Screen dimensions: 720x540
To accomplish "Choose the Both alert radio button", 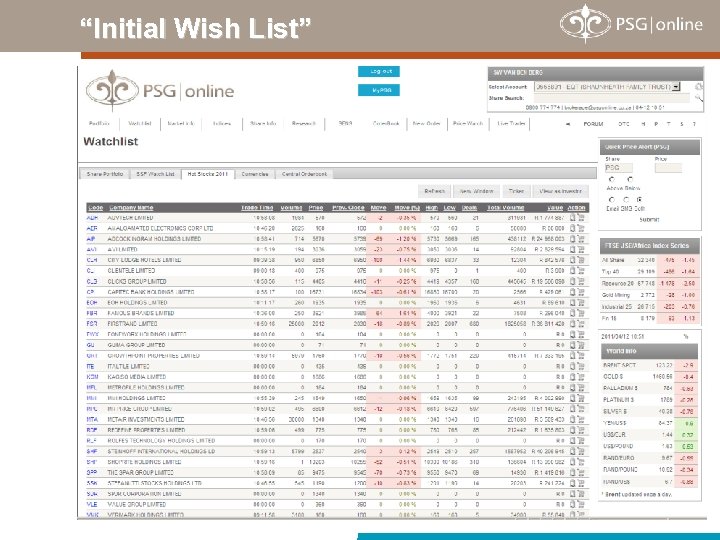I will [639, 200].
